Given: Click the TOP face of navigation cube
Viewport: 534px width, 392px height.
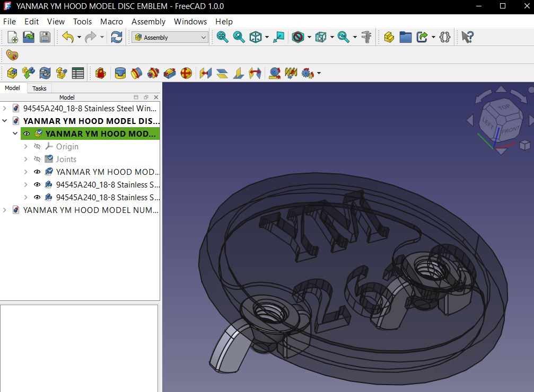Looking at the screenshot, I should coord(504,107).
